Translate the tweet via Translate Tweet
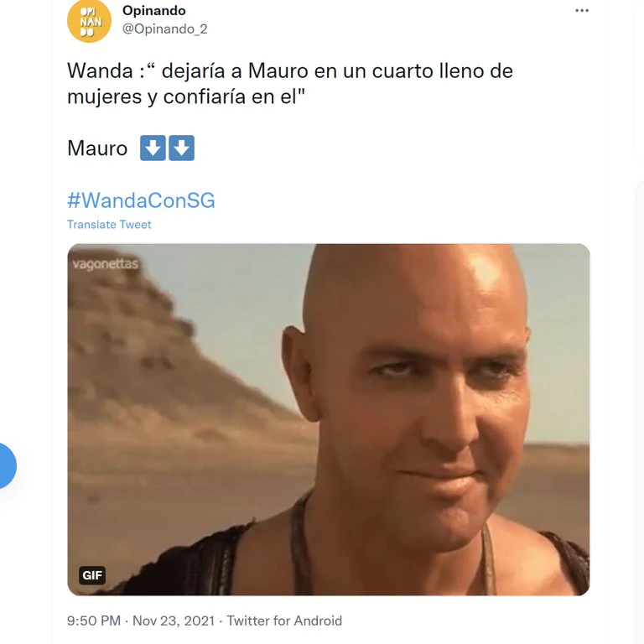This screenshot has width=644, height=644. (109, 224)
